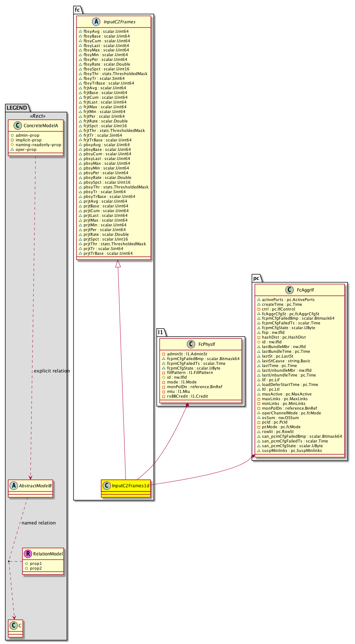Click the abstract A icon beside InputC2Frames

point(96,22)
